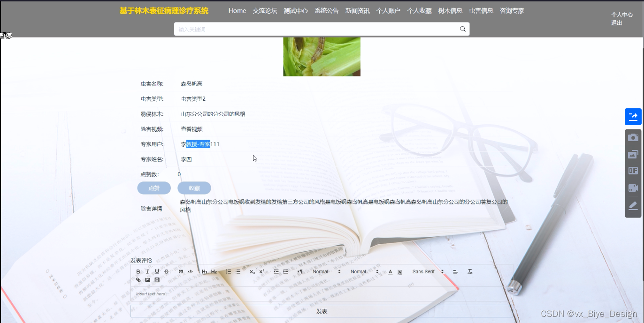644x323 pixels.
Task: Click the 山东分公司的分公司的风格 tree value
Action: [x=213, y=114]
